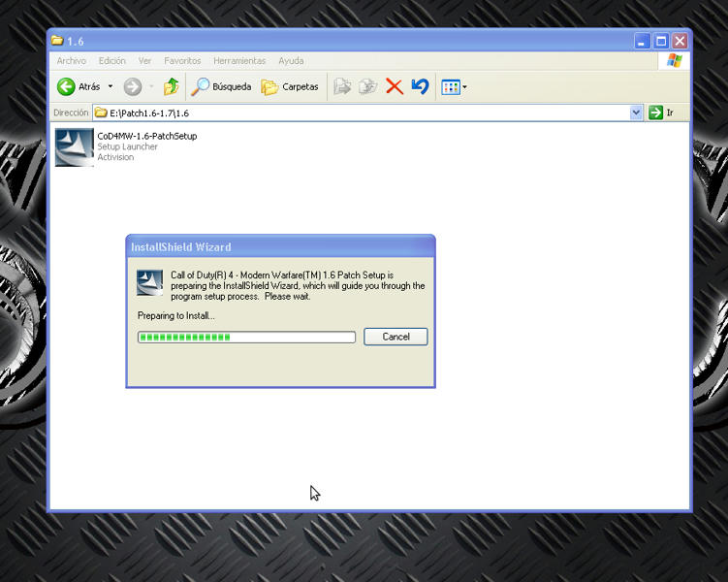
Task: Expand the address bar dropdown arrow
Action: point(636,113)
